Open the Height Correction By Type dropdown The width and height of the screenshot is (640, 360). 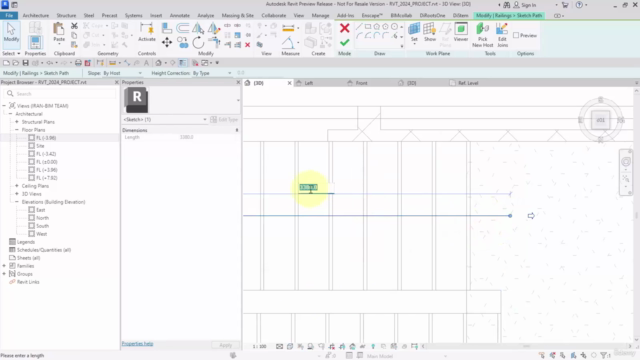coord(212,73)
